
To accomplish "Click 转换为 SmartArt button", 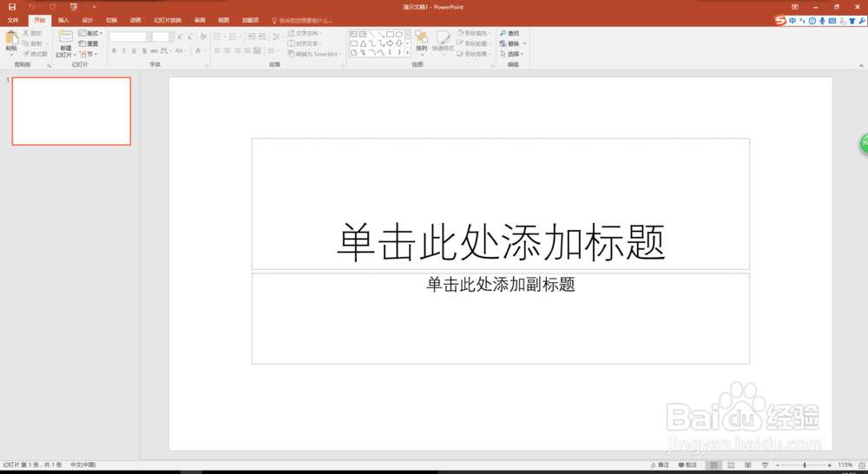I will click(x=314, y=55).
